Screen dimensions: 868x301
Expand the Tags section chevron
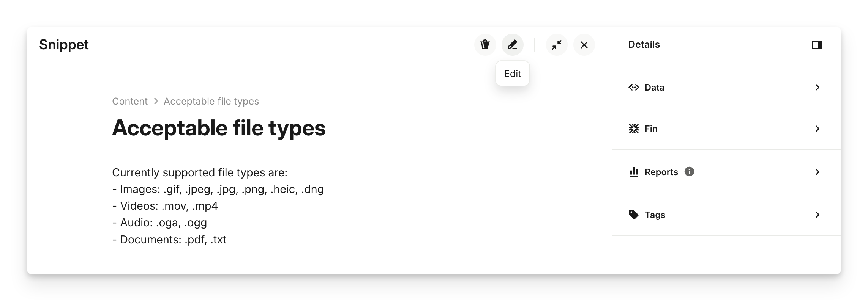817,215
